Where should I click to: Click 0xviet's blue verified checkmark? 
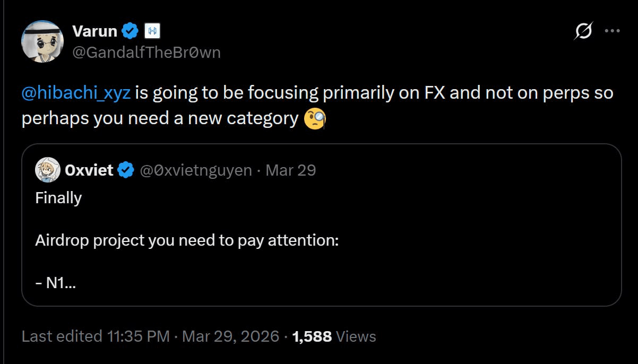click(x=126, y=170)
